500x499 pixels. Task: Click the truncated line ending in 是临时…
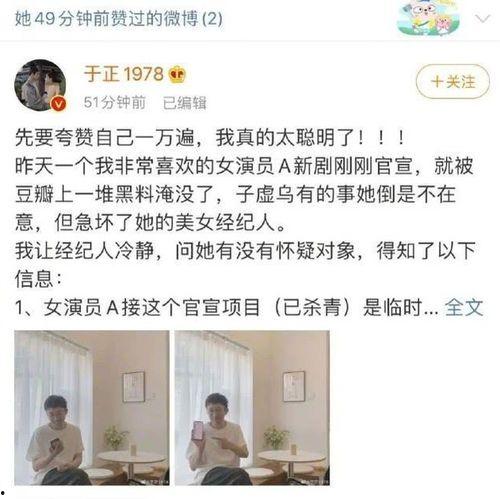pos(227,307)
